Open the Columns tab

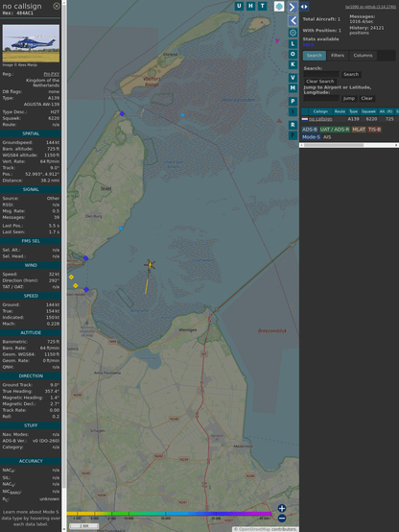coord(363,56)
